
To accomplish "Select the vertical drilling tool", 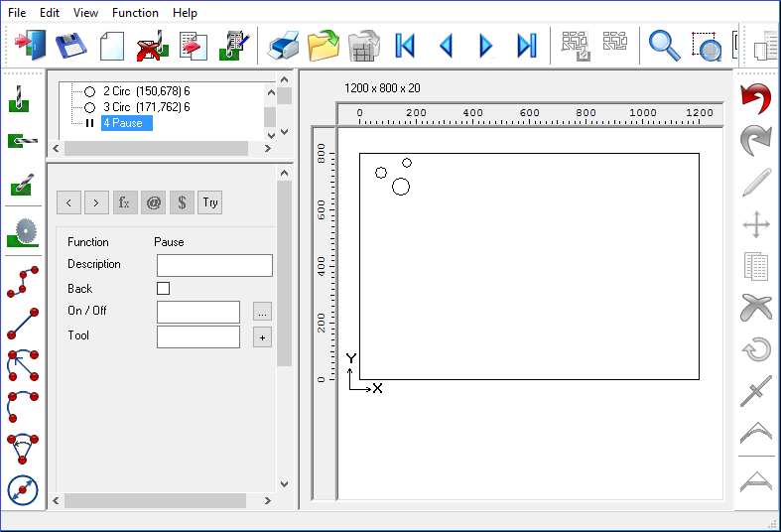I will [19, 98].
